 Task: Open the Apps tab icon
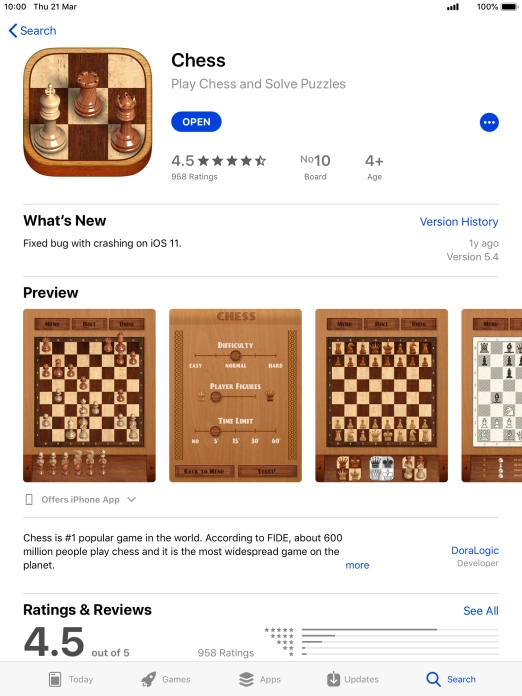[246, 679]
